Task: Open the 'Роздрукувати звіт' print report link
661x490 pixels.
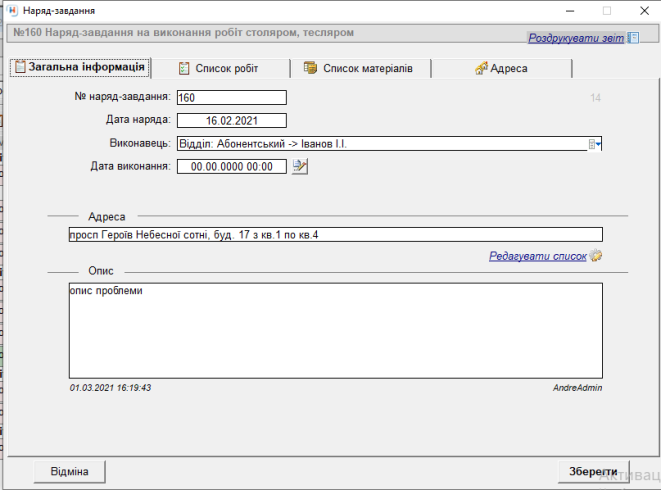Action: pos(574,38)
